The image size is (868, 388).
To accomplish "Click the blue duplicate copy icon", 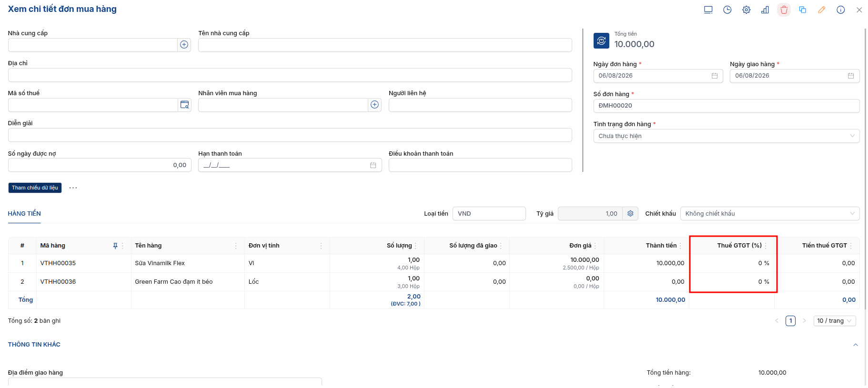I will pyautogui.click(x=803, y=10).
